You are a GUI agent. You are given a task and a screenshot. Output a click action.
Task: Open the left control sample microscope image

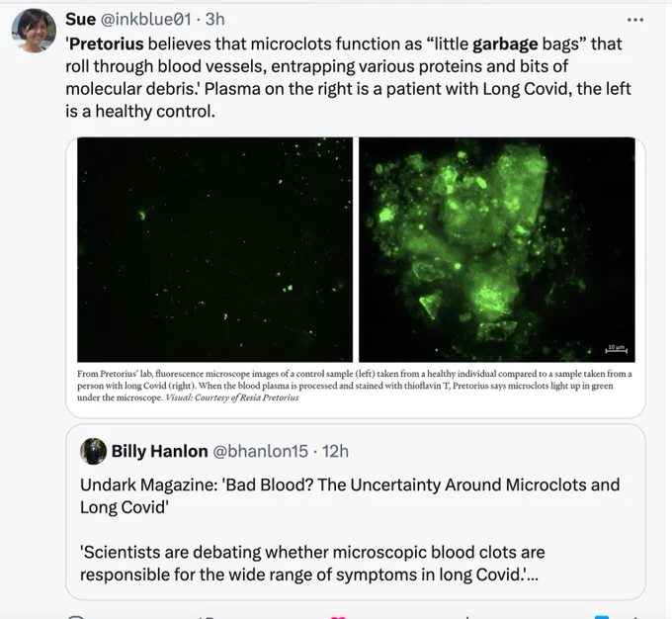(214, 249)
